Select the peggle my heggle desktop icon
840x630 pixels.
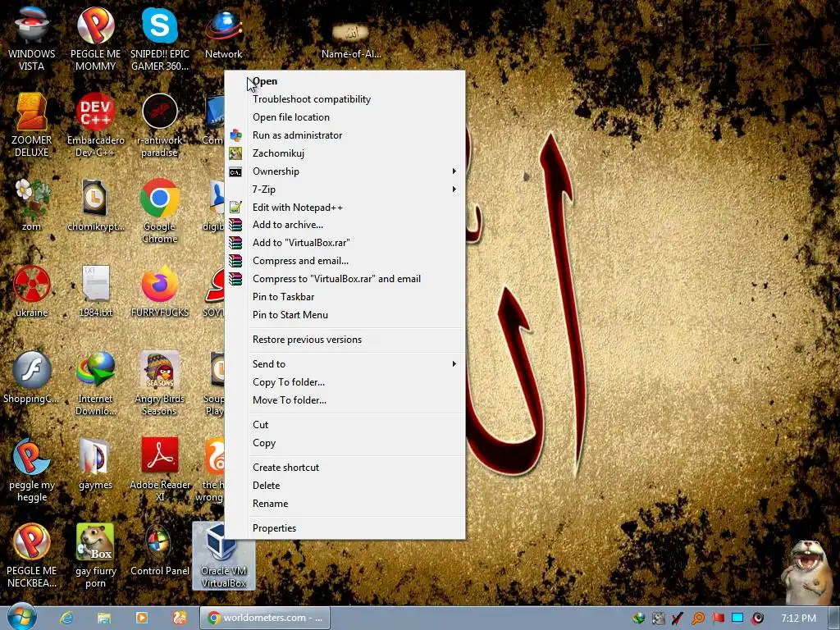tap(32, 469)
